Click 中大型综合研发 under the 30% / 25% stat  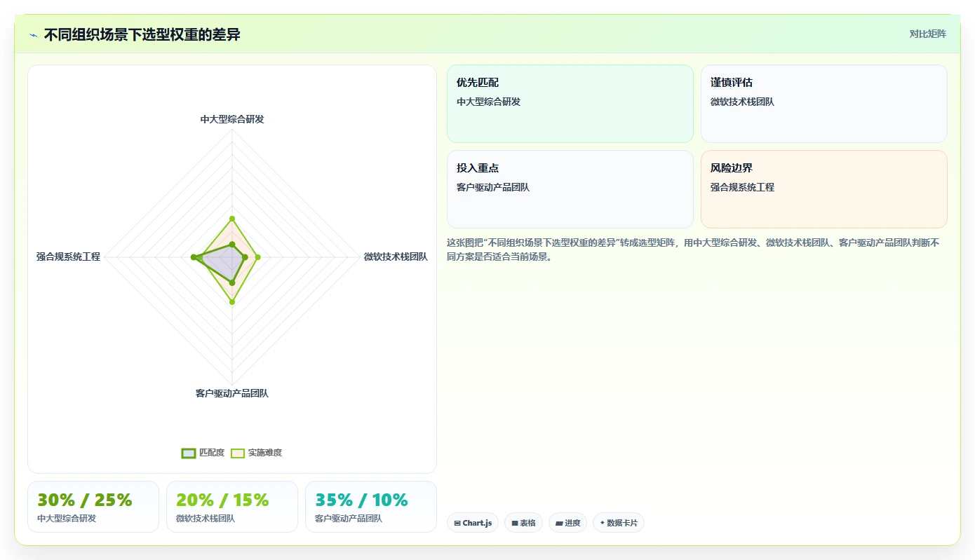click(x=67, y=519)
